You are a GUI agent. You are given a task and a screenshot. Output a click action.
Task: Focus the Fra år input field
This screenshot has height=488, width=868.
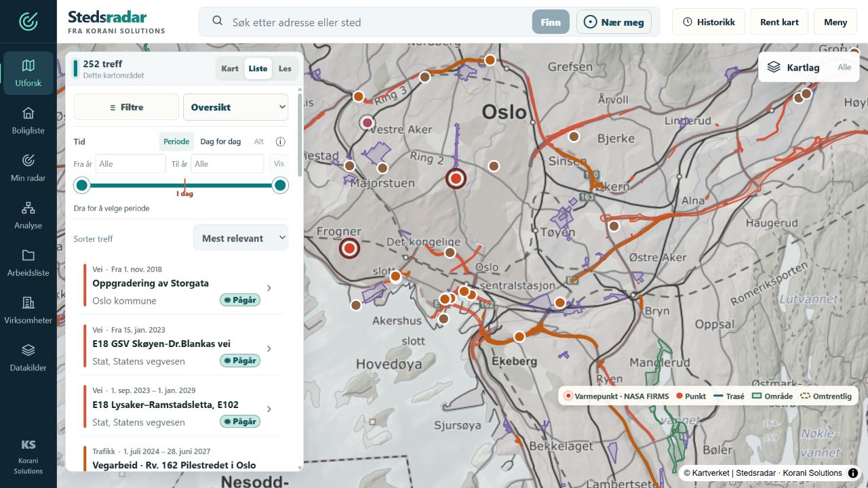(131, 163)
